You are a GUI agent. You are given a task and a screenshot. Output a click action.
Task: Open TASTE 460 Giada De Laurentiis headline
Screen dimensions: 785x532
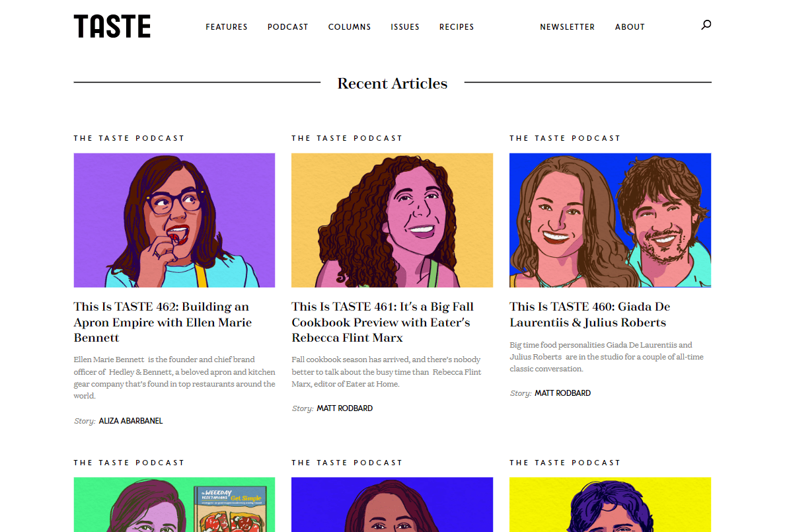(589, 315)
